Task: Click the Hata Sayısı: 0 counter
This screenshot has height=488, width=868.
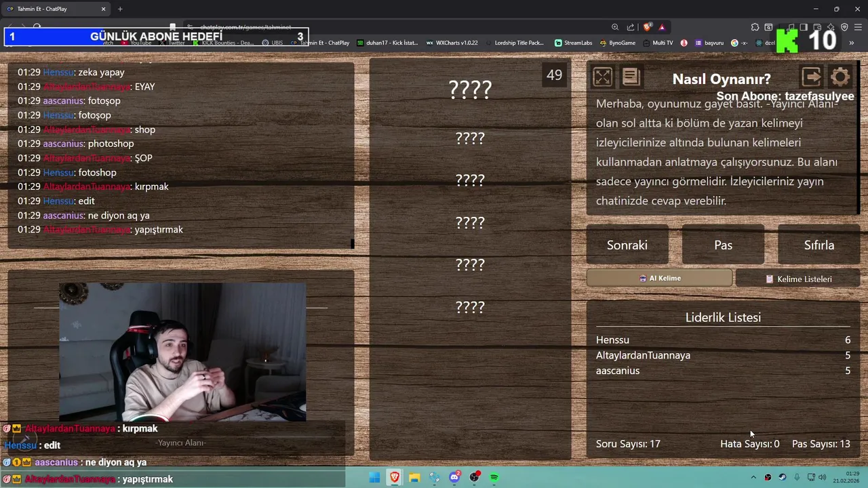Action: 749,444
